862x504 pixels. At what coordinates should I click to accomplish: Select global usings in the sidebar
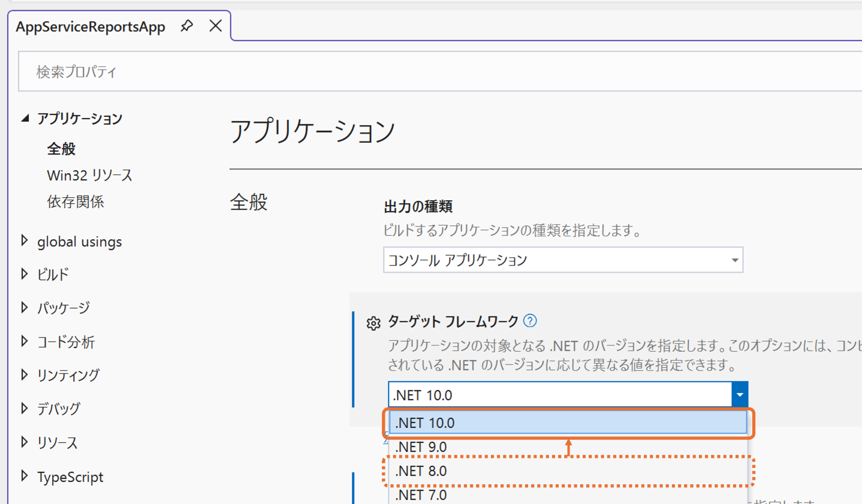80,242
